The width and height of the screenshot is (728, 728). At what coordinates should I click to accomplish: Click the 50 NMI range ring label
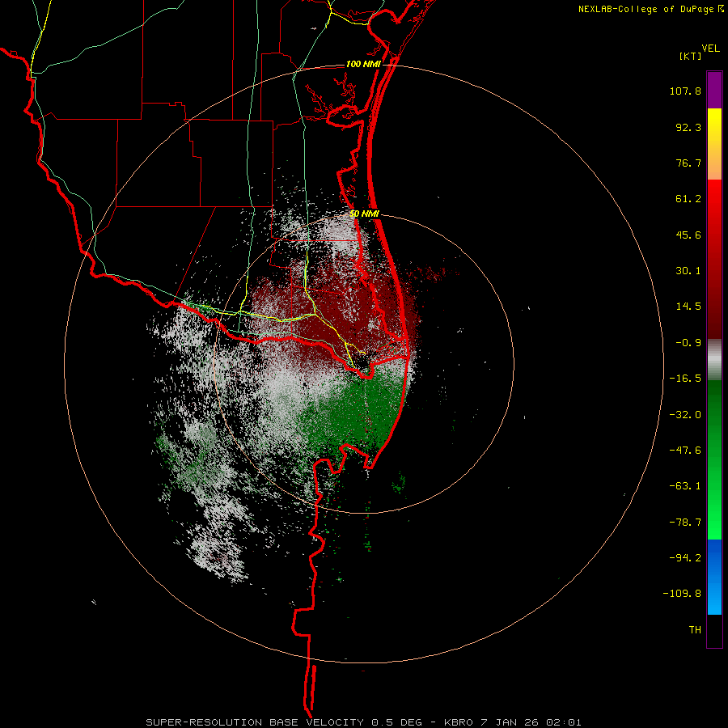(x=365, y=214)
